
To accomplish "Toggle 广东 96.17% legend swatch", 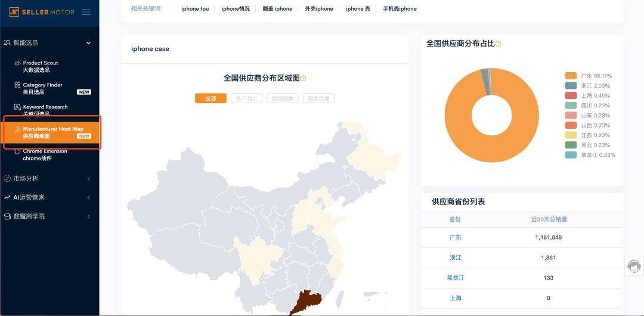I will click(571, 76).
